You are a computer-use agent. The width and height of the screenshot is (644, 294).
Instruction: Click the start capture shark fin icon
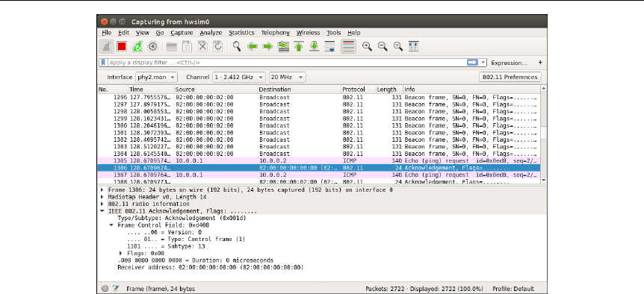pos(106,46)
